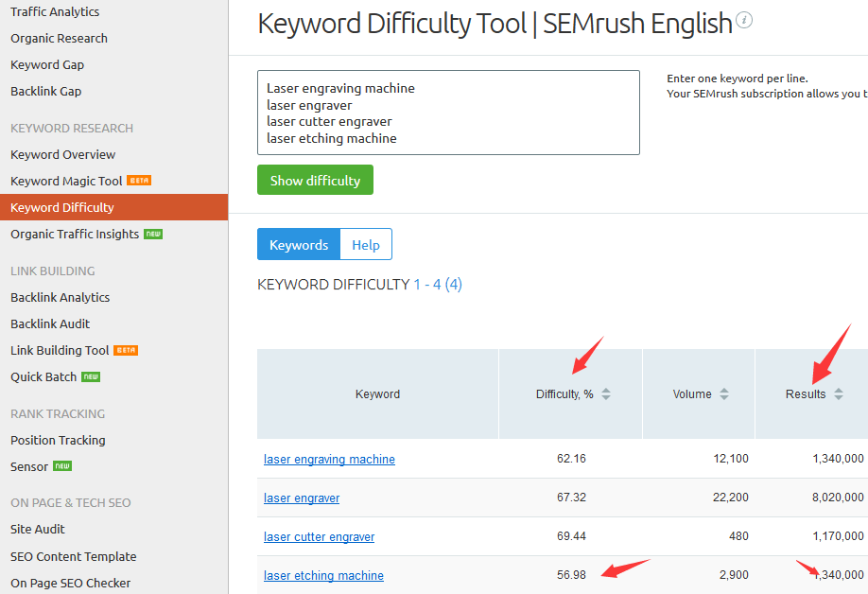868x594 pixels.
Task: Click the BETA badge next to Keyword Magic Tool
Action: (x=139, y=181)
